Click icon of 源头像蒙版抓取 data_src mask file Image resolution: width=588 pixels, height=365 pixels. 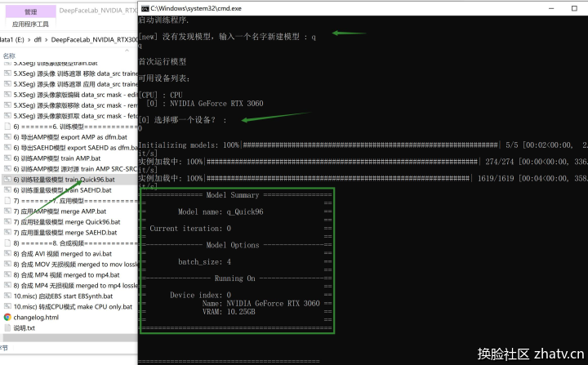pyautogui.click(x=7, y=116)
